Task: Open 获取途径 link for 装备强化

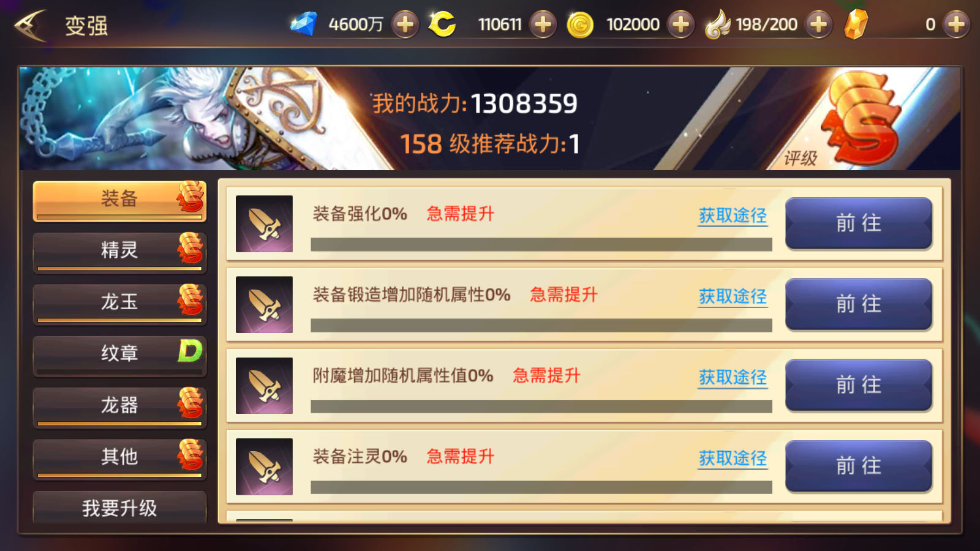Action: 733,216
